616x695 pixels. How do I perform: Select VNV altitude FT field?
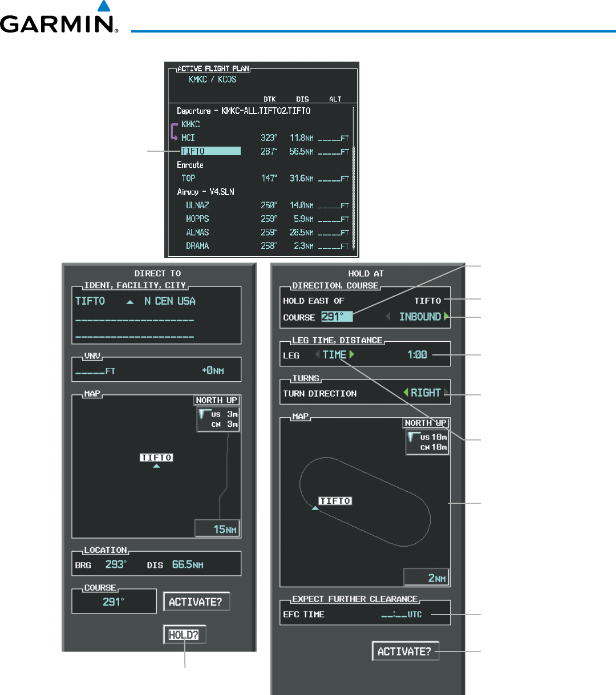click(95, 371)
